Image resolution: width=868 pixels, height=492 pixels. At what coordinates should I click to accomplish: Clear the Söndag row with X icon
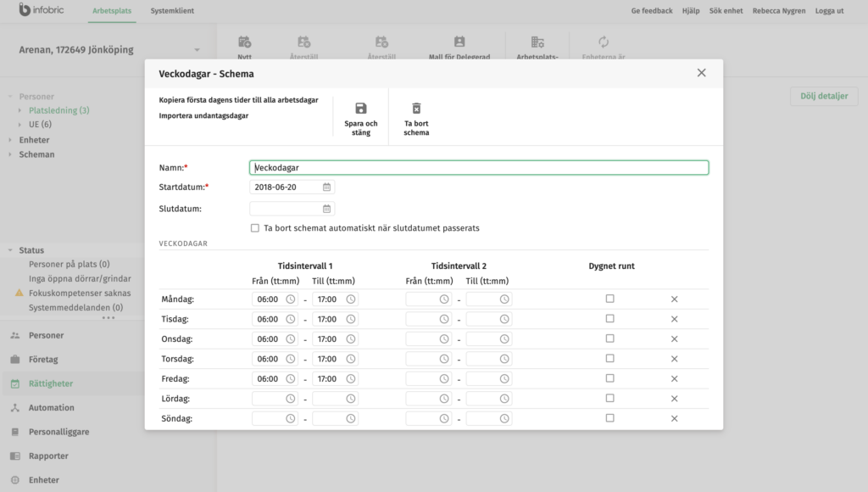(x=675, y=418)
